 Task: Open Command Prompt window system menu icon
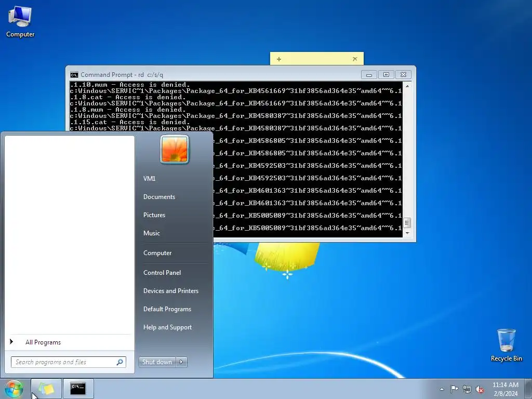pos(74,75)
